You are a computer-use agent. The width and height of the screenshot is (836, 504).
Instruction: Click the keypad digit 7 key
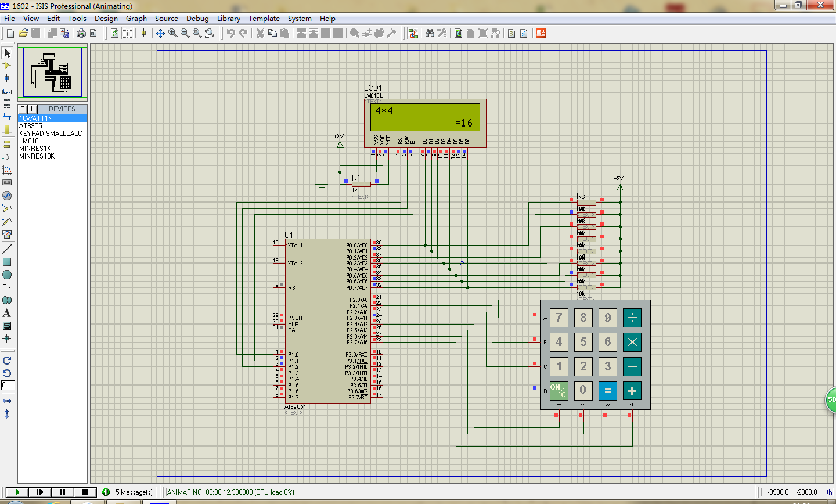559,318
